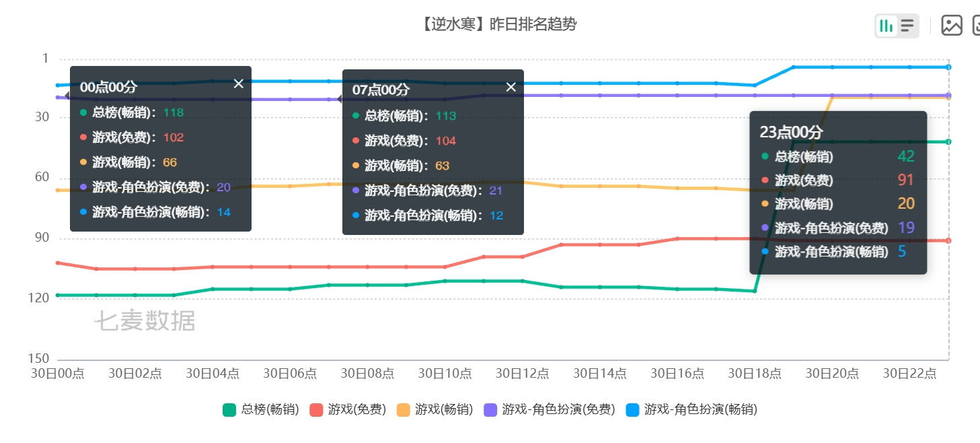Click the 30日16点 x-axis label
The width and height of the screenshot is (980, 443).
[x=677, y=374]
